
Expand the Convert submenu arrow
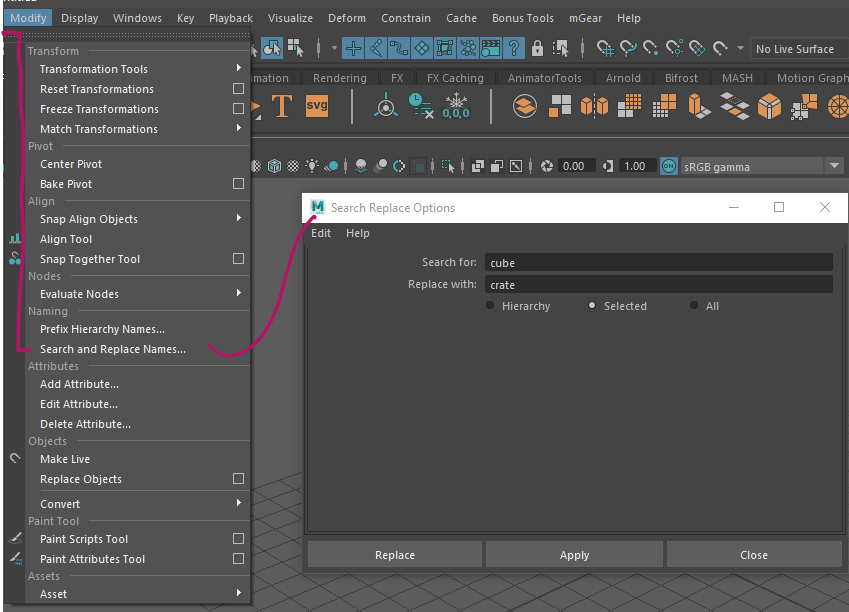pos(239,503)
